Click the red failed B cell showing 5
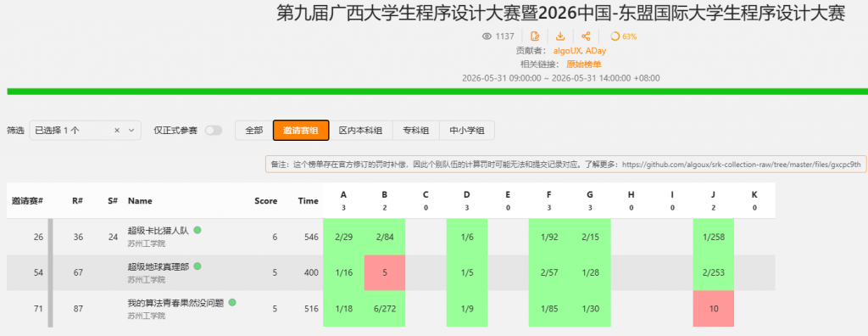Image resolution: width=868 pixels, height=336 pixels. tap(385, 272)
